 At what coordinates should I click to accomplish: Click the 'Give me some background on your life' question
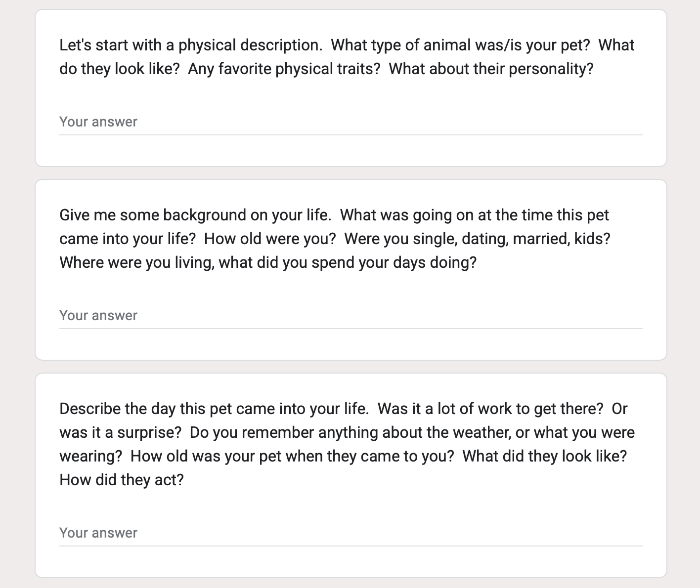click(195, 215)
